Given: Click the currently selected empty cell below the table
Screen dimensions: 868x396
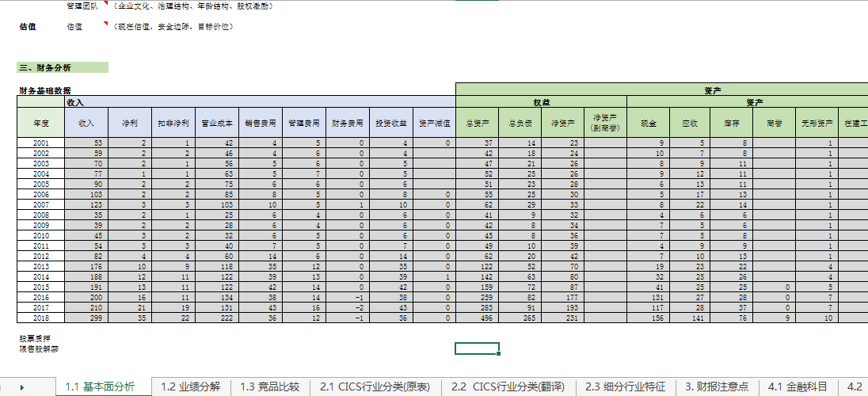Looking at the screenshot, I should coord(478,348).
